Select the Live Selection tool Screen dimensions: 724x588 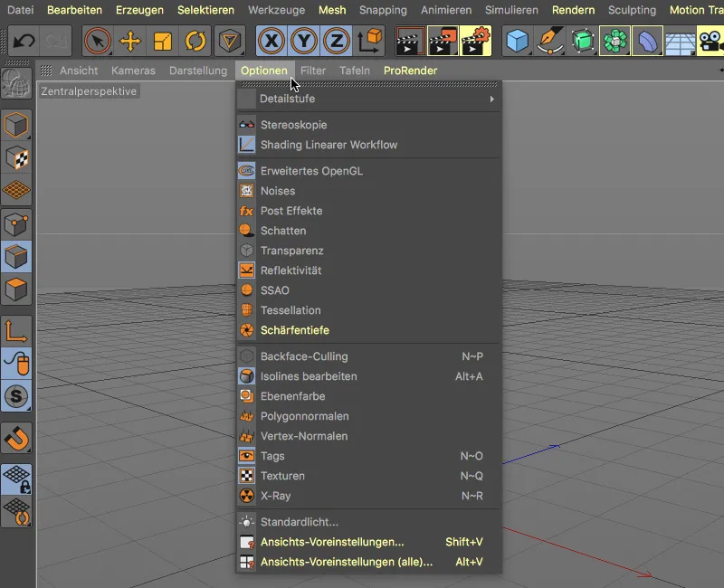(98, 41)
